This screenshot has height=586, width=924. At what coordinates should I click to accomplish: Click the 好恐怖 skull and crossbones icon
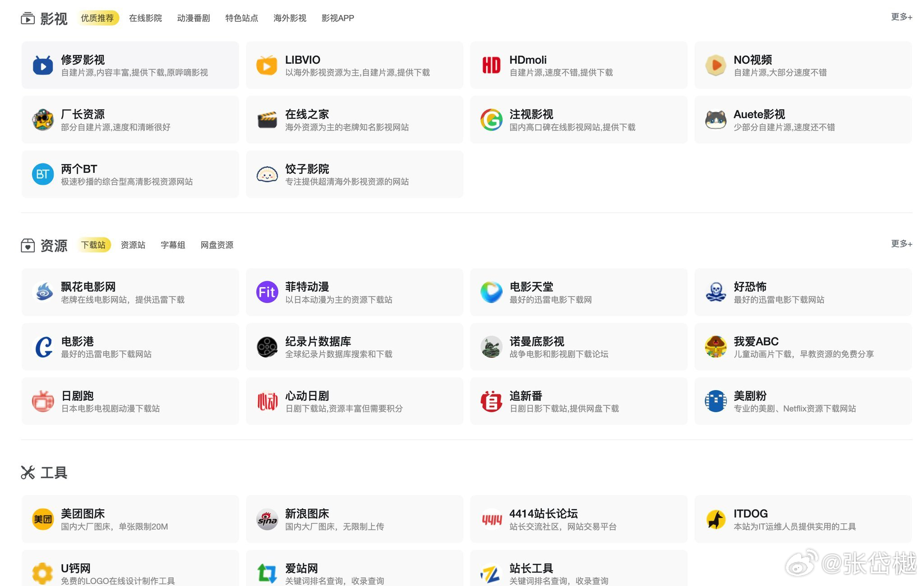point(716,292)
